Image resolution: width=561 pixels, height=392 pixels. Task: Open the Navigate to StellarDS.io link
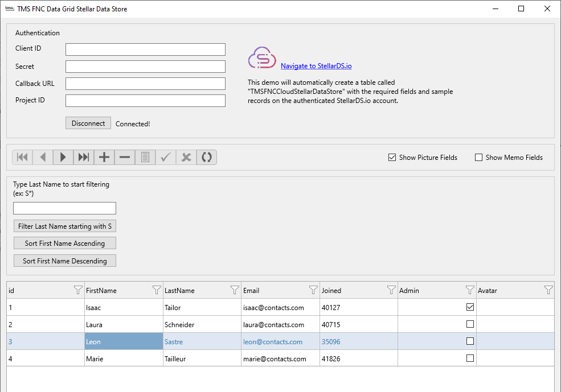316,66
